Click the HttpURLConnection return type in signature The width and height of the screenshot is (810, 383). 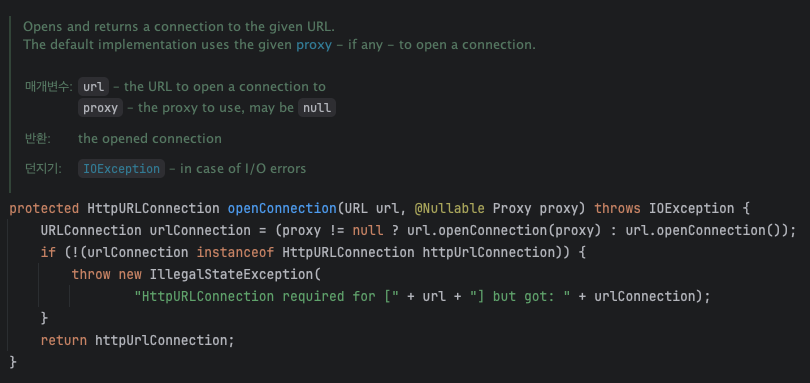coord(153,209)
